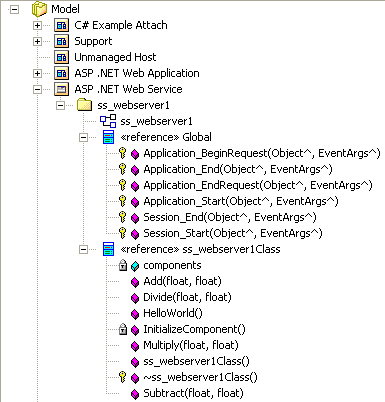The width and height of the screenshot is (385, 402).
Task: Click the C# Example Attach package icon
Action: pyautogui.click(x=62, y=25)
